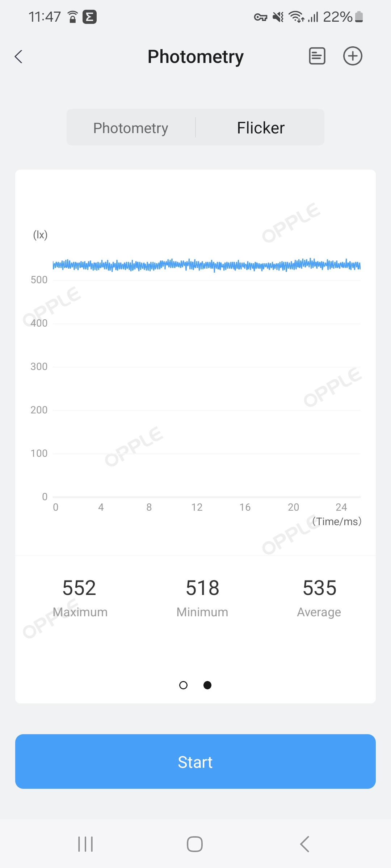Select the second page indicator dot
The height and width of the screenshot is (868, 391).
click(207, 685)
